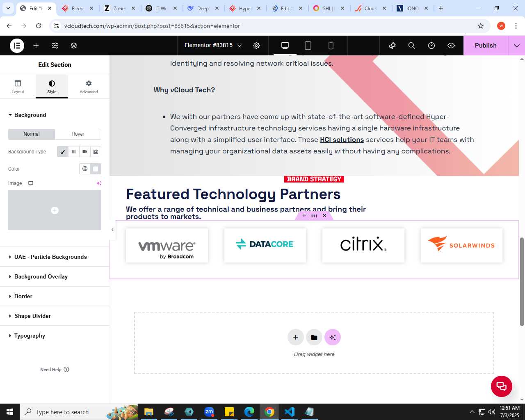
Task: Expand the Border section
Action: [x=55, y=296]
